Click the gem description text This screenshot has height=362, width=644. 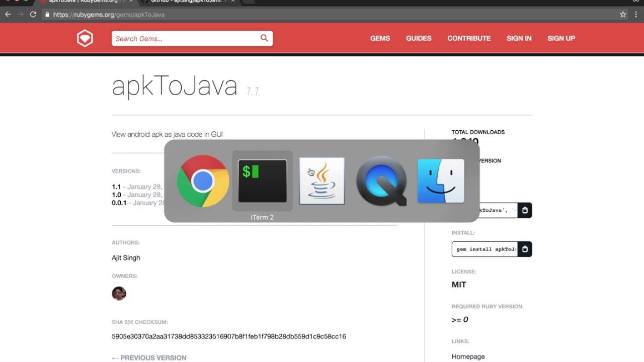pos(167,134)
